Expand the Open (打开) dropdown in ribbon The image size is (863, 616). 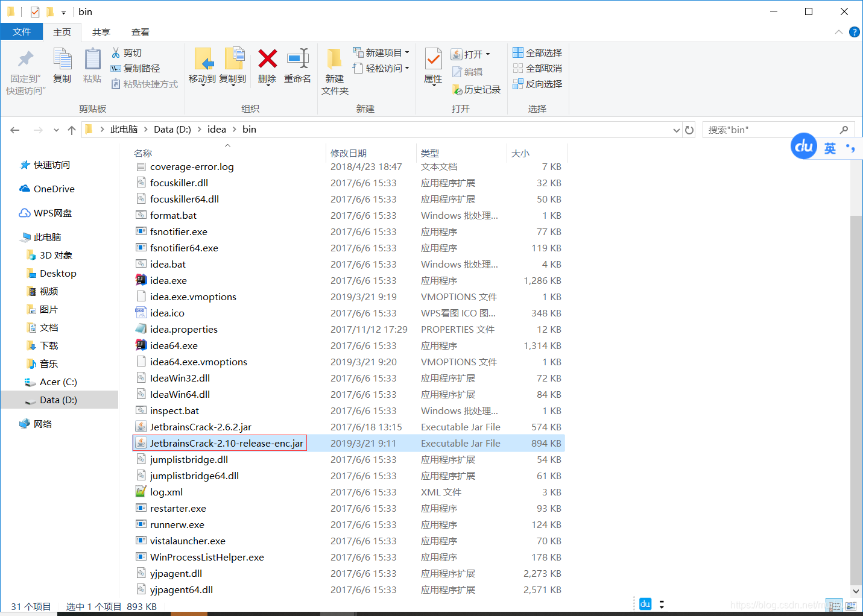488,54
